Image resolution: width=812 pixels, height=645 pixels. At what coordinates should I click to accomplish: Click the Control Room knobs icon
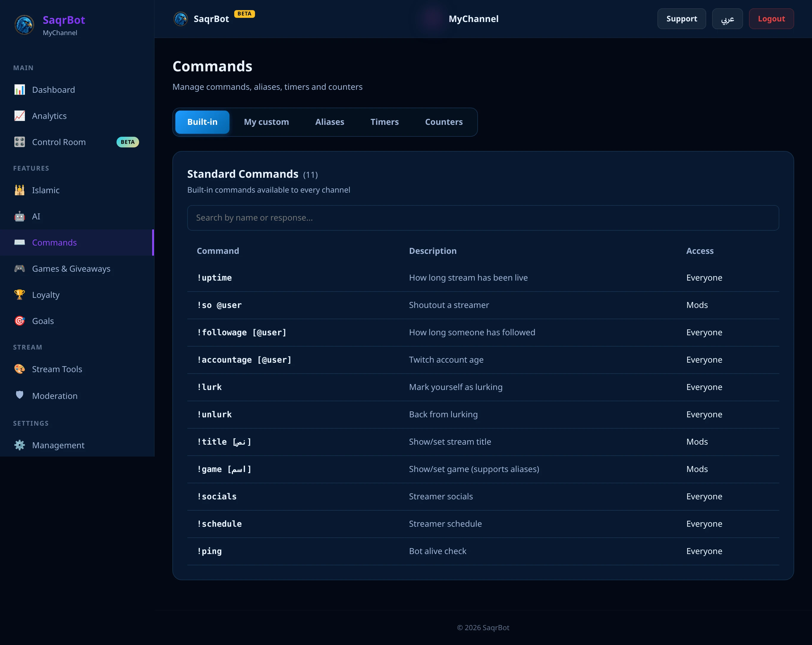[20, 142]
